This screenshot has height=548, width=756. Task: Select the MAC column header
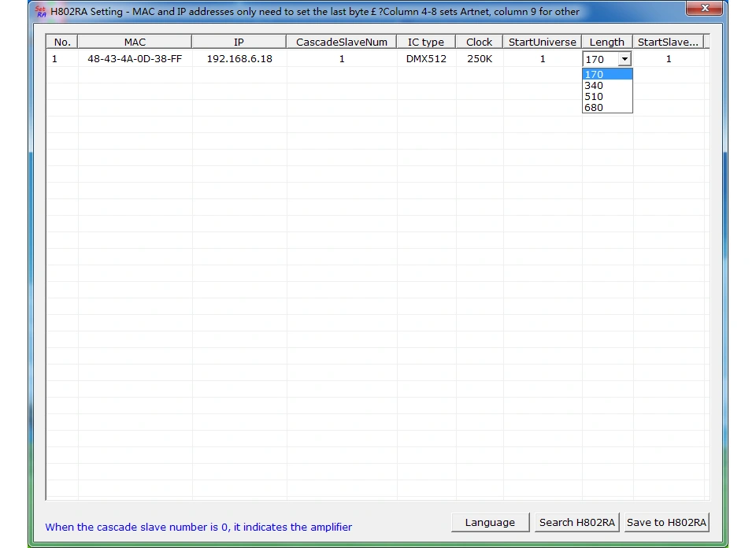point(135,42)
